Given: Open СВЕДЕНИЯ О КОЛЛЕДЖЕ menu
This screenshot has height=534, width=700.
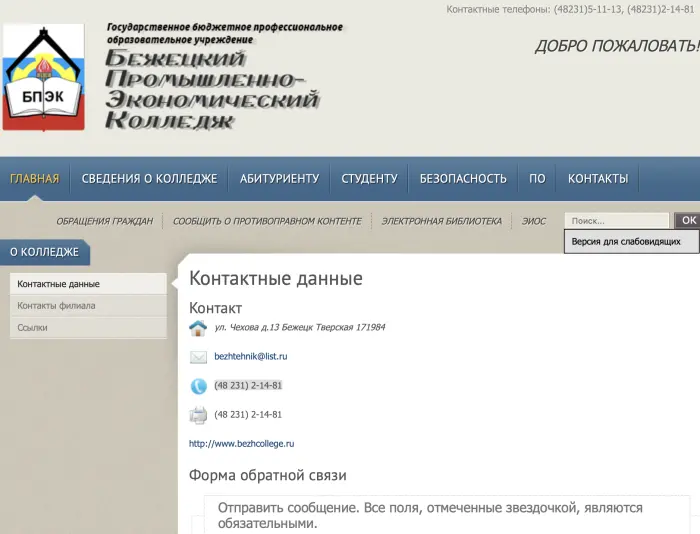Looking at the screenshot, I should (149, 179).
